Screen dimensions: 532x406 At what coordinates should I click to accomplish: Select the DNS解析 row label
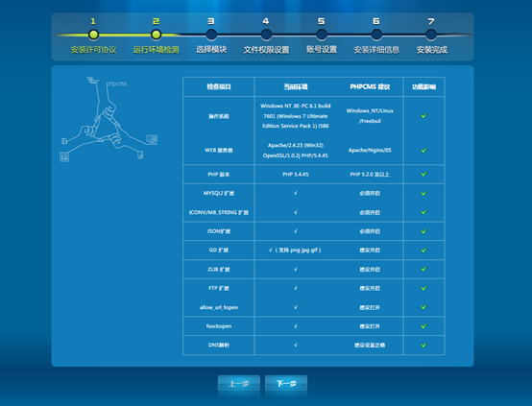tap(219, 345)
